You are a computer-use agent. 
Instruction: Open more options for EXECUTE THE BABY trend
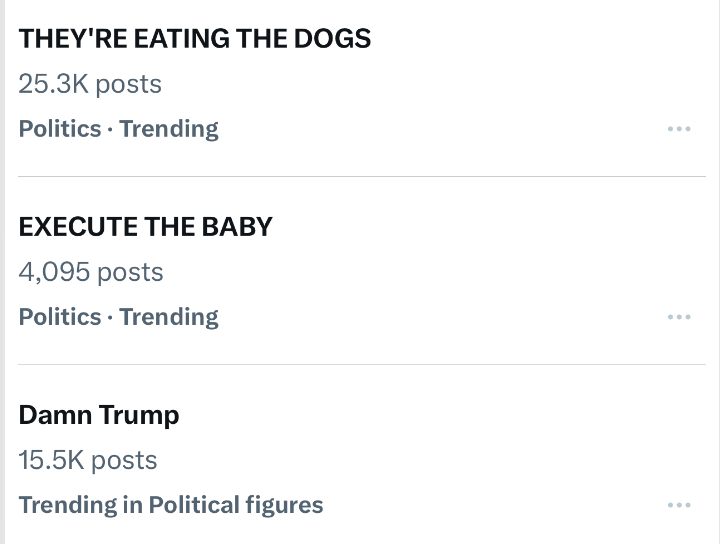click(679, 317)
